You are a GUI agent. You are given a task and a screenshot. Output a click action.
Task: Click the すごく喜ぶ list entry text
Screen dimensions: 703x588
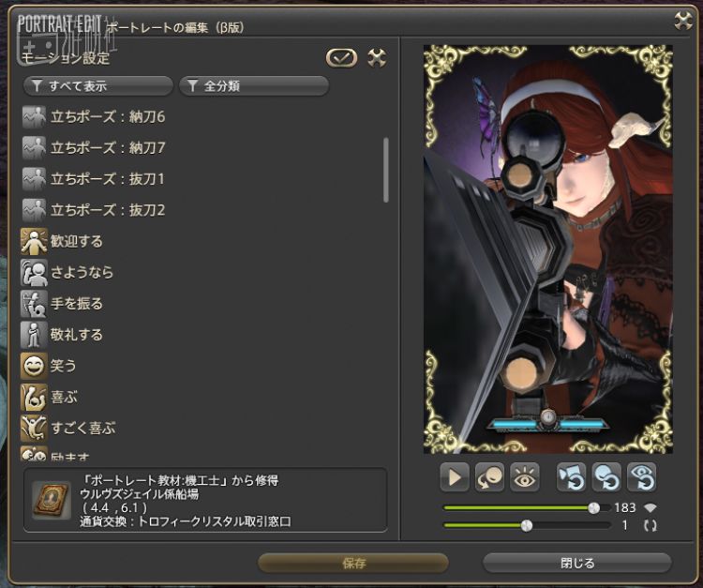coord(82,428)
